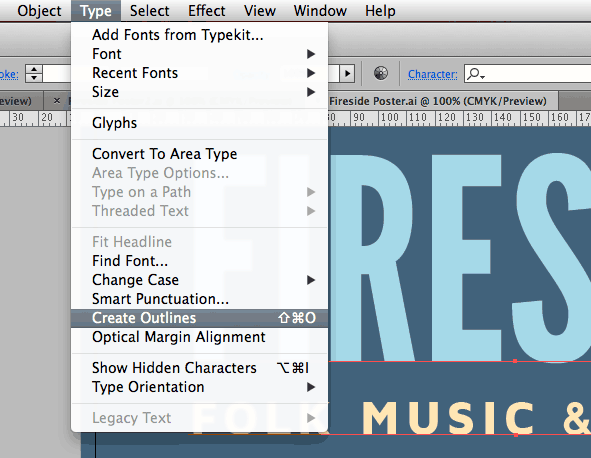Open the View menu
591x458 pixels.
click(260, 11)
